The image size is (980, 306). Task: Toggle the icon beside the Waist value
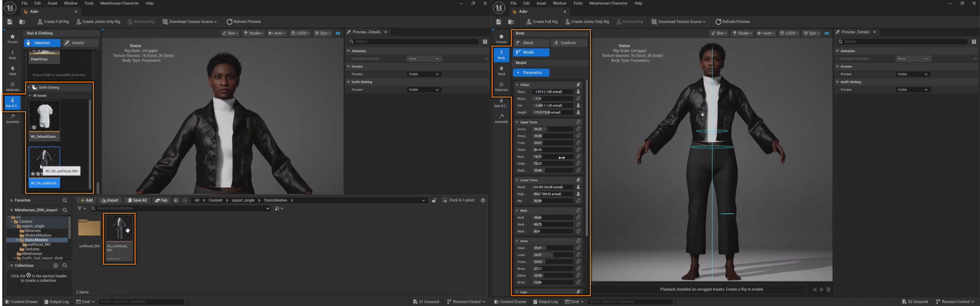(x=578, y=187)
